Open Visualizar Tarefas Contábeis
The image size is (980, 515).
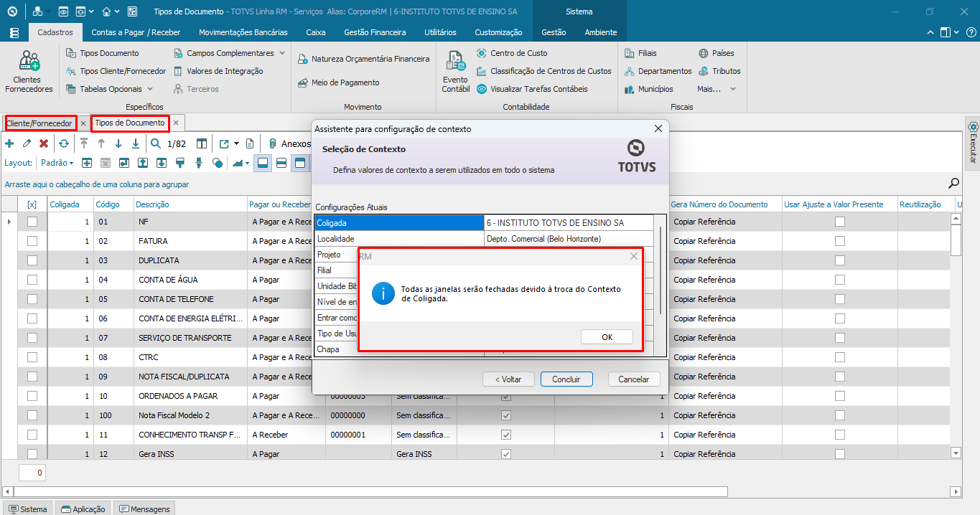pos(532,89)
